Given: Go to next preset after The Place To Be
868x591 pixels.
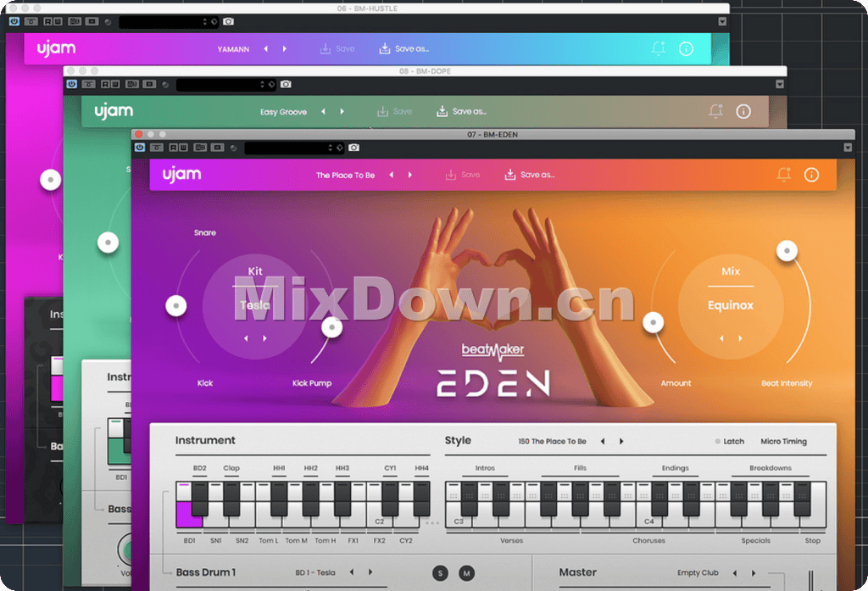Looking at the screenshot, I should pyautogui.click(x=410, y=175).
